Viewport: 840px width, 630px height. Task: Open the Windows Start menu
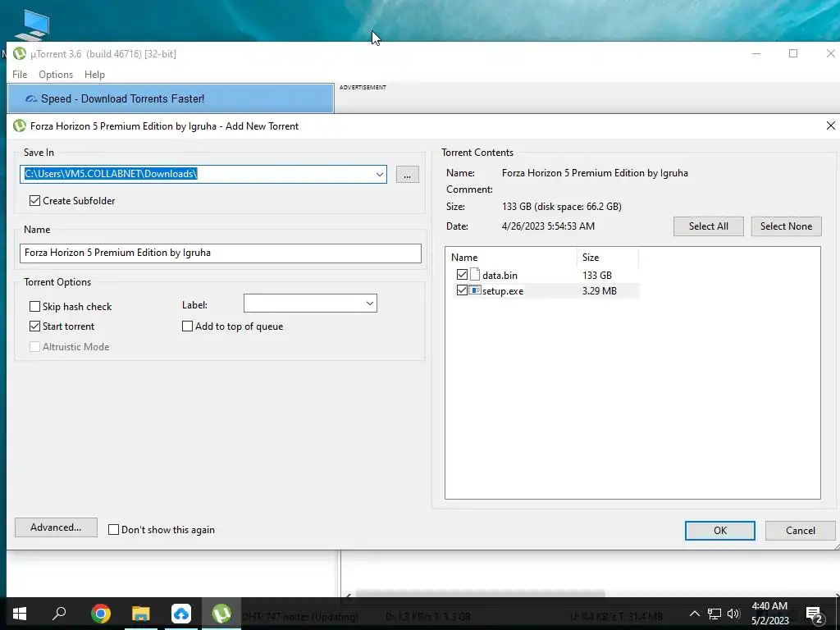pos(20,614)
